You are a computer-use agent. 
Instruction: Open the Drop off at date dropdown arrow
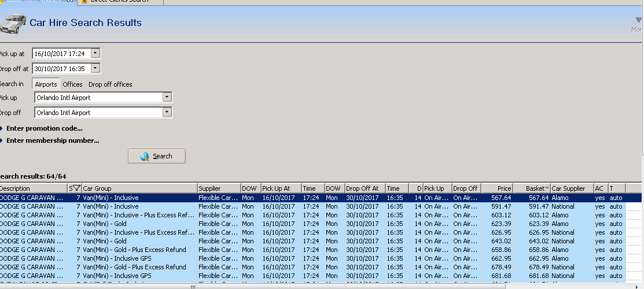tap(95, 68)
